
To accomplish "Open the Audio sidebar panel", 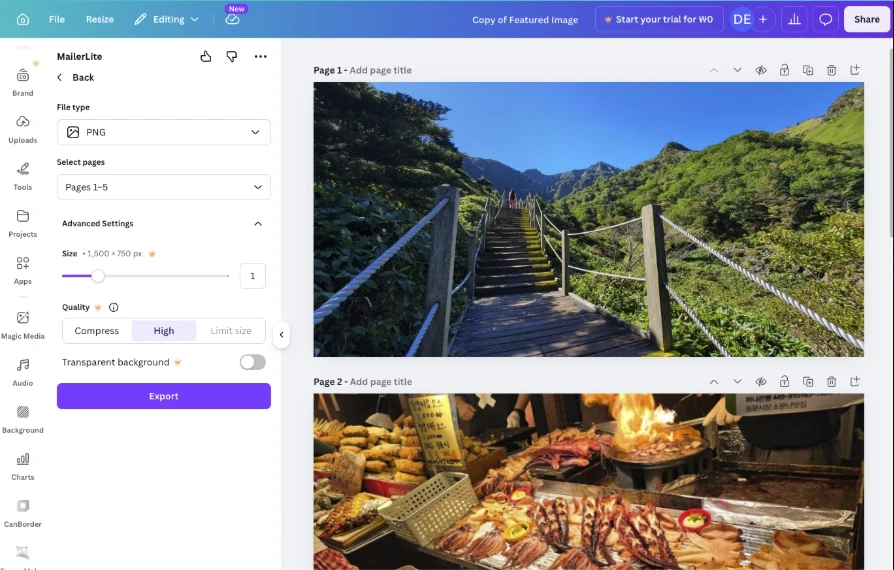I will coord(23,373).
